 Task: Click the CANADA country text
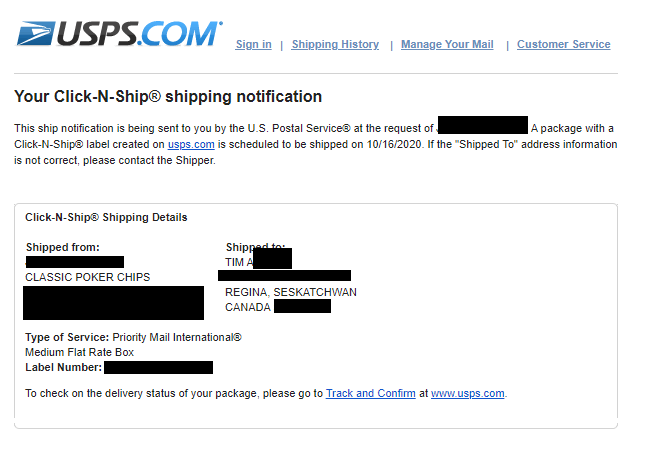click(x=247, y=307)
